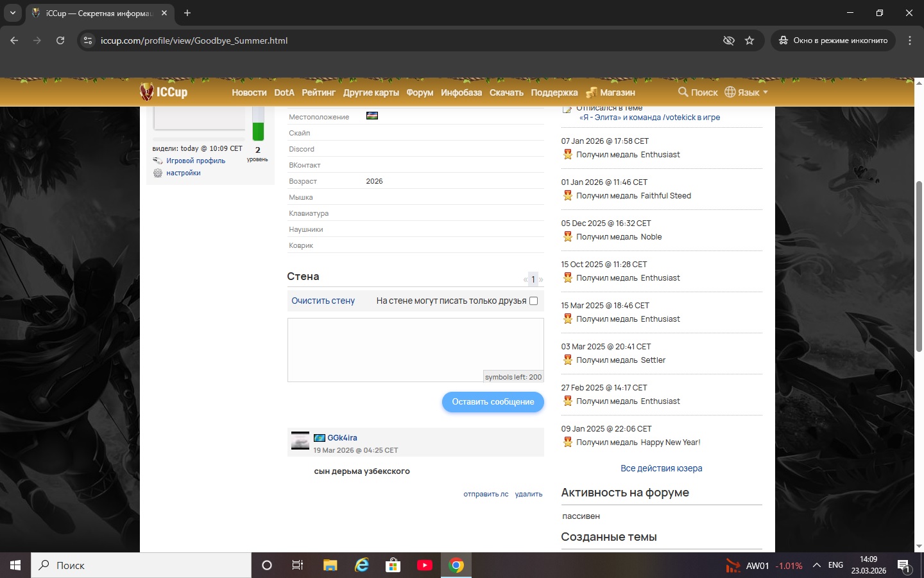Click the tracking protection eye icon
This screenshot has width=924, height=578.
click(x=728, y=40)
